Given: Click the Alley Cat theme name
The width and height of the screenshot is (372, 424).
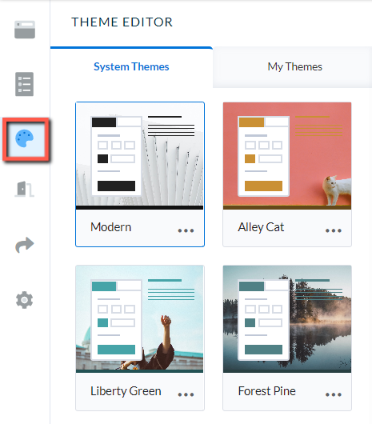Looking at the screenshot, I should coord(261,227).
